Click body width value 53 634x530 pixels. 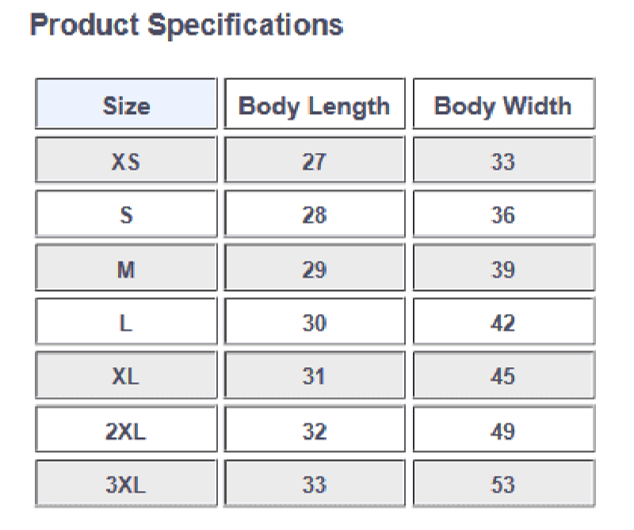coord(503,485)
